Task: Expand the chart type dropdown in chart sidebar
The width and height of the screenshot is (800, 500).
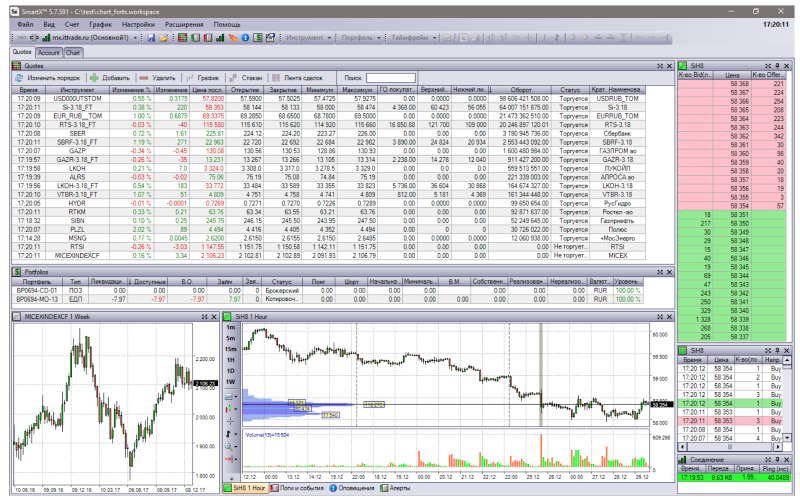Action: point(236,396)
